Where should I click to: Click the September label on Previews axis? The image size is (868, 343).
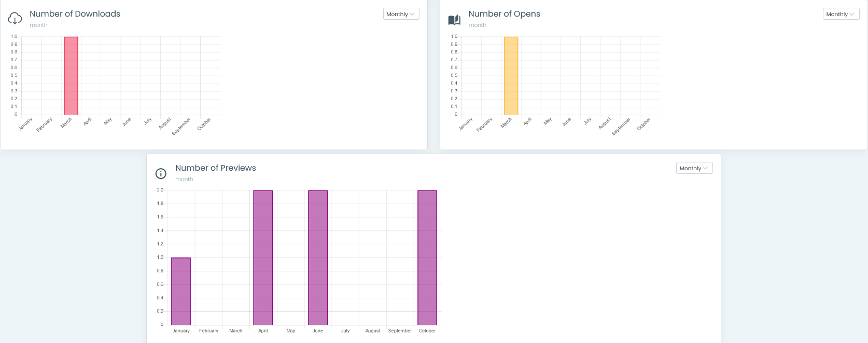(400, 331)
